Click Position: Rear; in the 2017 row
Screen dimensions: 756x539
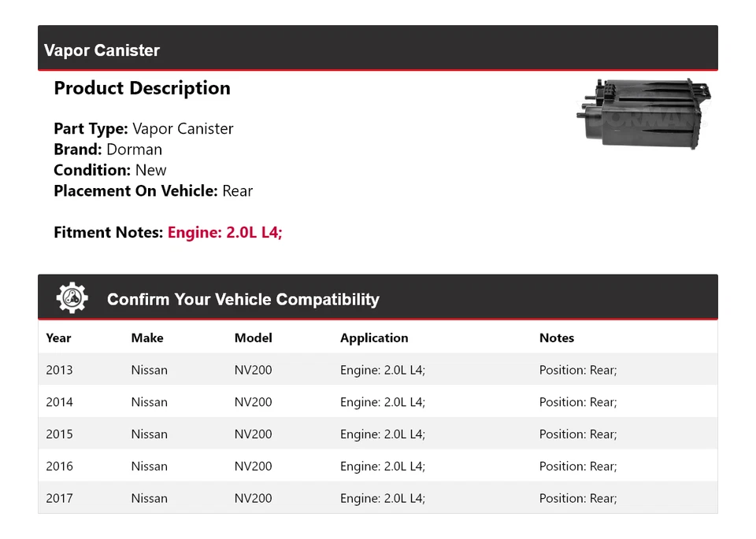coord(578,498)
